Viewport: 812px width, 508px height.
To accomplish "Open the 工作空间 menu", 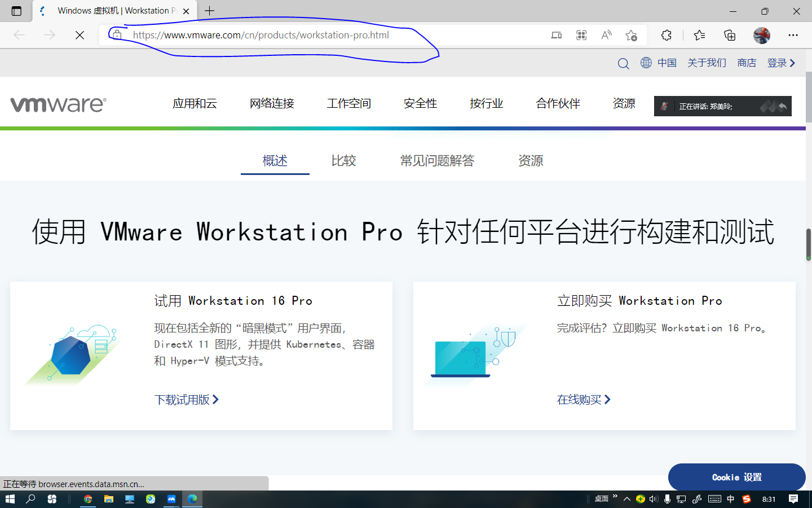I will 349,103.
